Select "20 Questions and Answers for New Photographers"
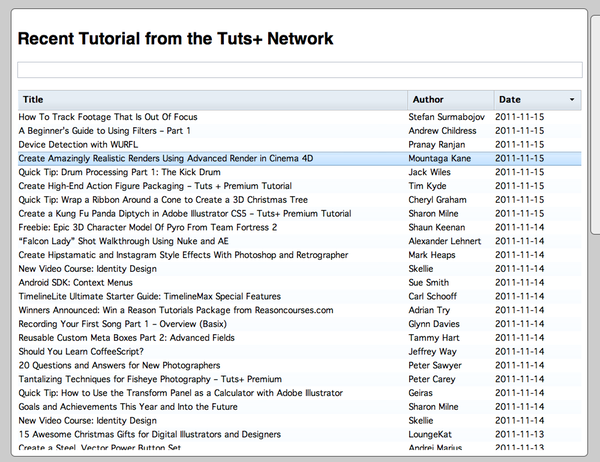Image resolution: width=600 pixels, height=462 pixels. (x=300, y=365)
